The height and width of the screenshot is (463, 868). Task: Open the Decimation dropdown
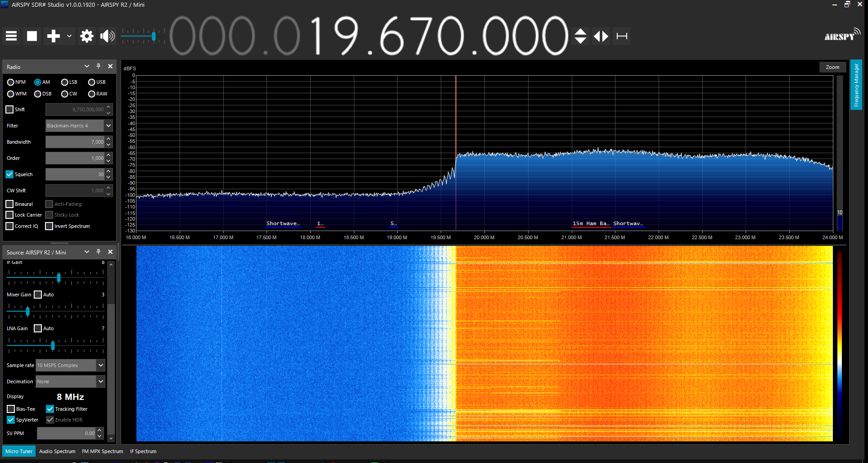[101, 381]
